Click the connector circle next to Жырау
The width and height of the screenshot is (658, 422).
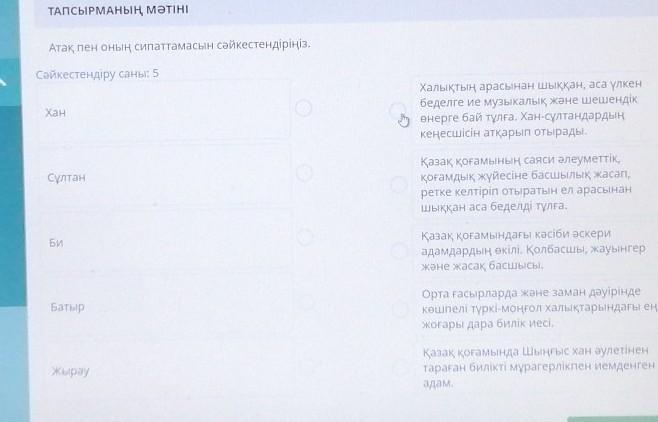click(x=307, y=366)
